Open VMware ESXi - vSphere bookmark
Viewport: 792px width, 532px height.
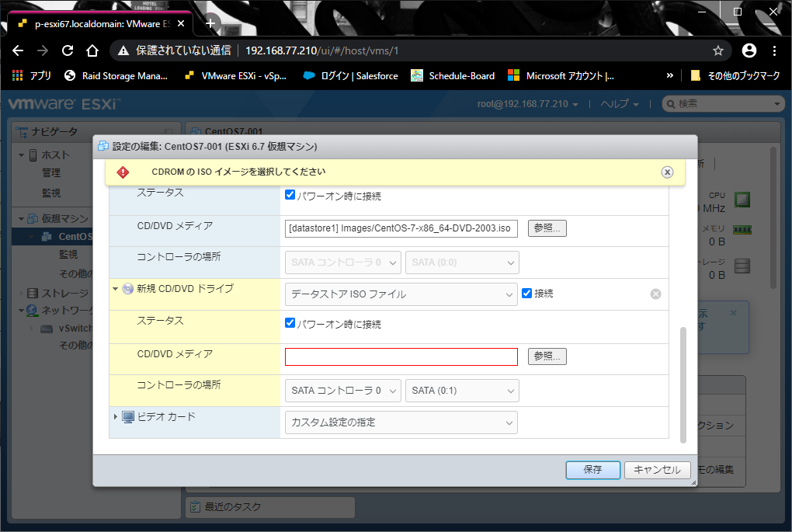click(x=235, y=76)
